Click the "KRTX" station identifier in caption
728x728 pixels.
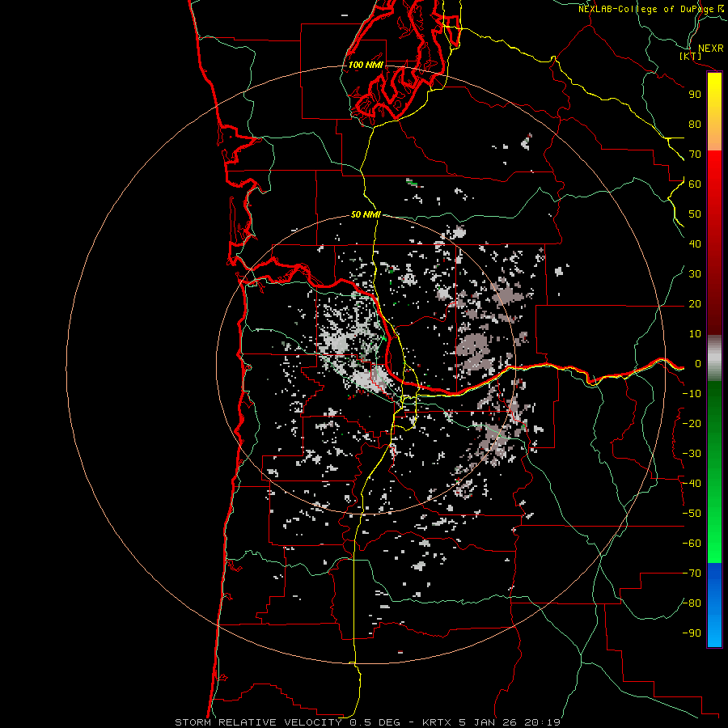(438, 722)
